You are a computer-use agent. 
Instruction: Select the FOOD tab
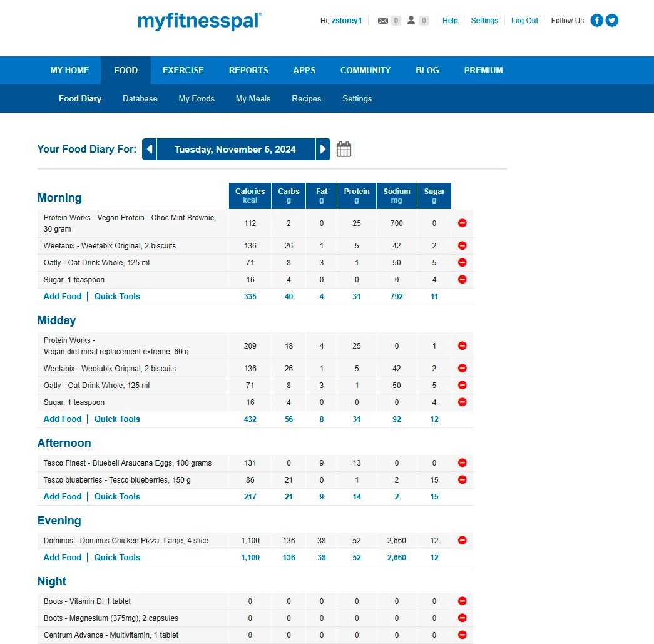pyautogui.click(x=126, y=70)
